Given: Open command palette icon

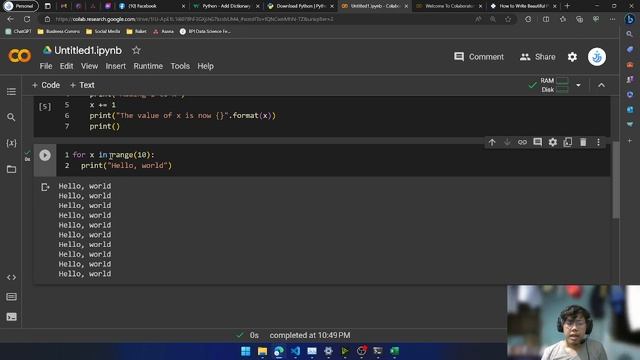Looking at the screenshot, I should click(x=11, y=297).
